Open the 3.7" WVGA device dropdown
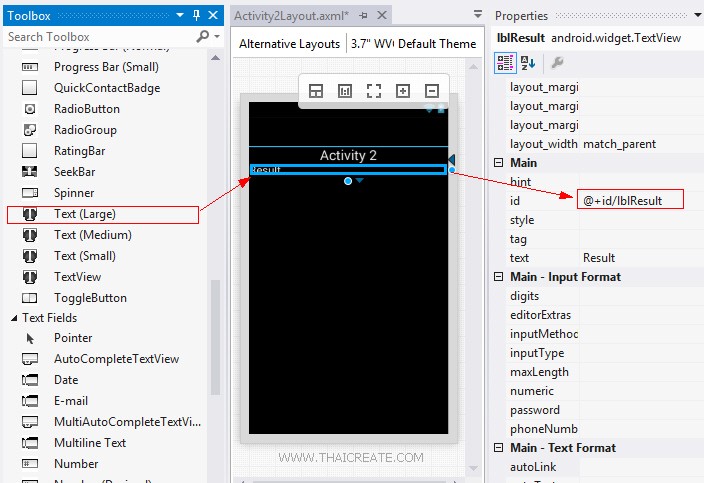Image resolution: width=704 pixels, height=483 pixels. coord(372,44)
